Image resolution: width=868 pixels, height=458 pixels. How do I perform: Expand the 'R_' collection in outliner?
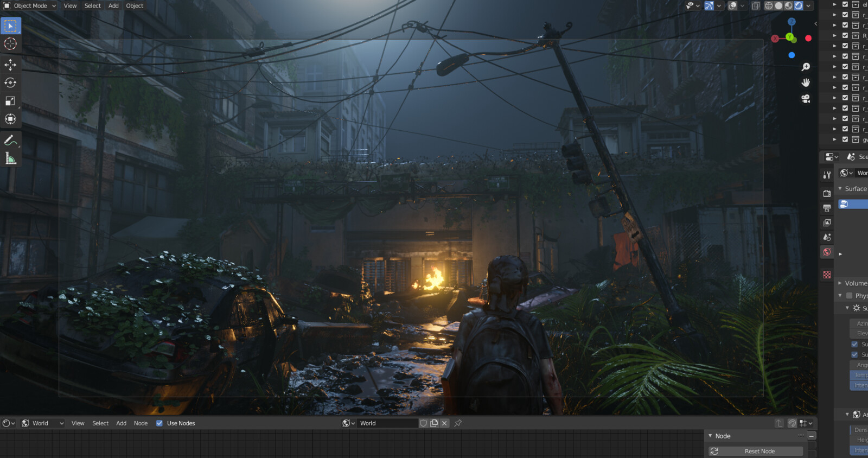835,35
